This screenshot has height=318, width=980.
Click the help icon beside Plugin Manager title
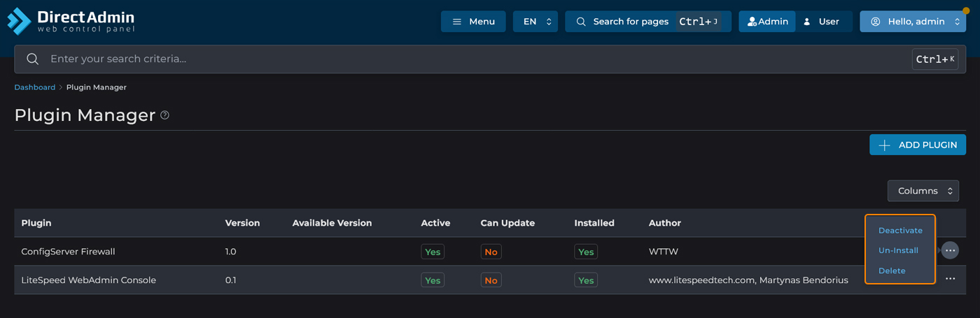point(165,115)
